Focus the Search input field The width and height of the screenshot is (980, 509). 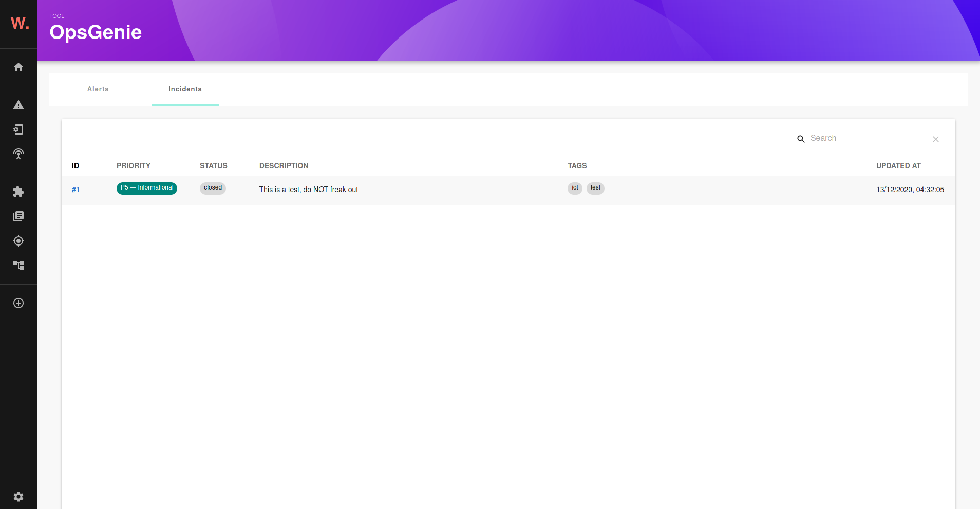tap(869, 138)
